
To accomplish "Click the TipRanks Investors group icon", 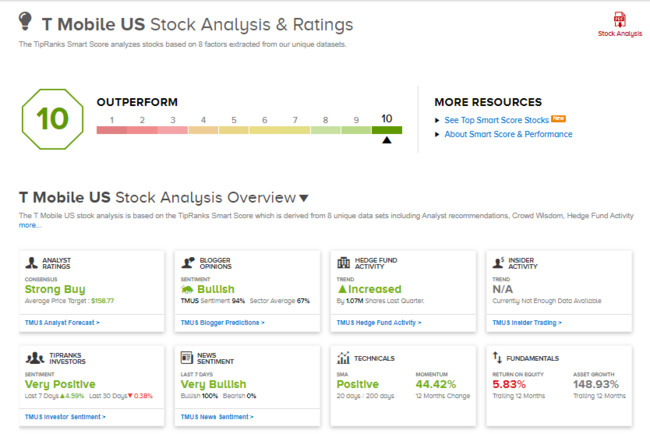I will (32, 357).
